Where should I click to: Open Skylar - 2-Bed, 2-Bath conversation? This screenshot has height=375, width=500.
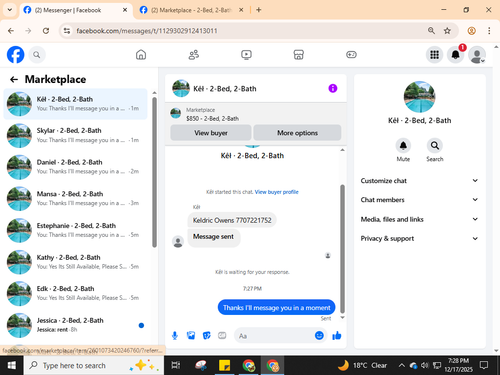click(75, 135)
